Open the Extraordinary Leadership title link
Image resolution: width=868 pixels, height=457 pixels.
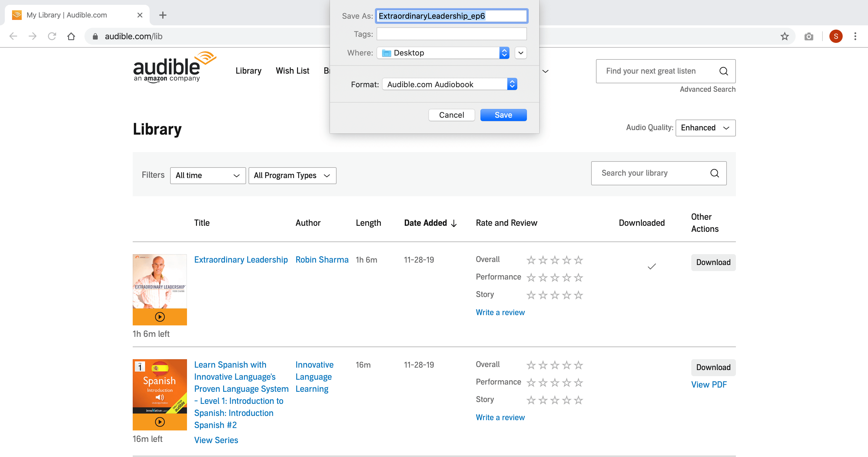click(x=241, y=260)
